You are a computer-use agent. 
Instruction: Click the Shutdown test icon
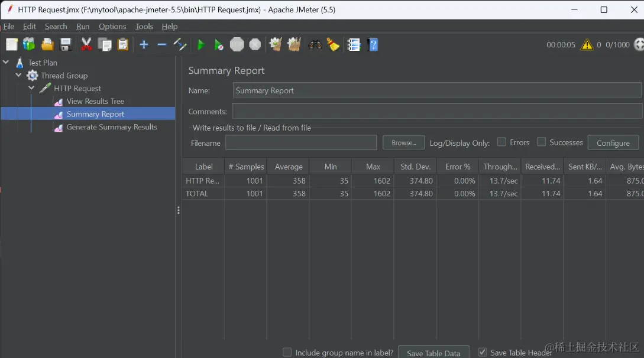click(x=255, y=44)
